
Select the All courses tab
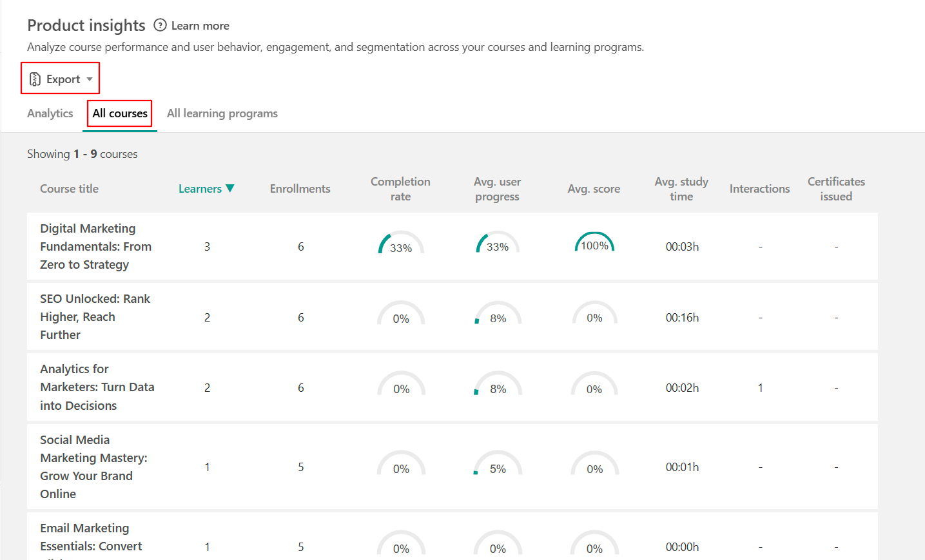(120, 113)
